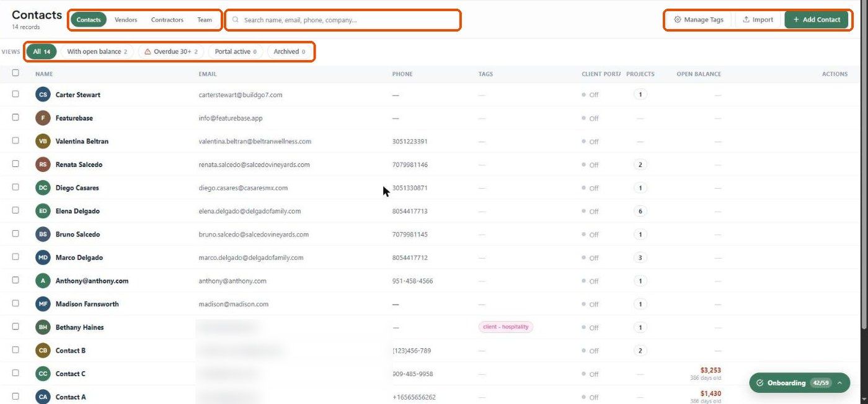
Task: Check the box for Carter Stewart
Action: pos(15,94)
